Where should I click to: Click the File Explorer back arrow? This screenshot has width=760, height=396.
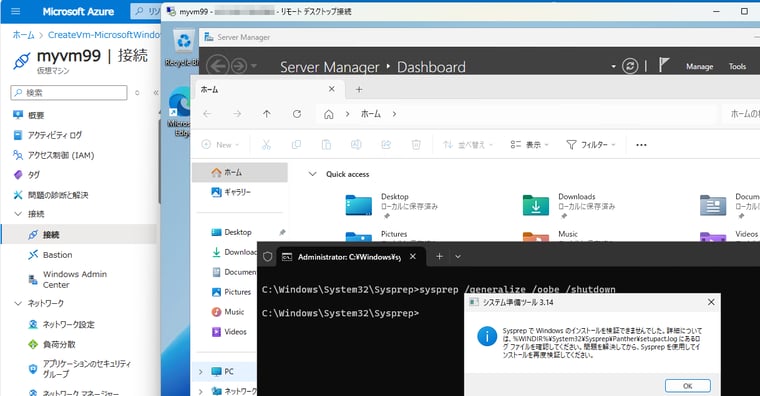tap(207, 114)
